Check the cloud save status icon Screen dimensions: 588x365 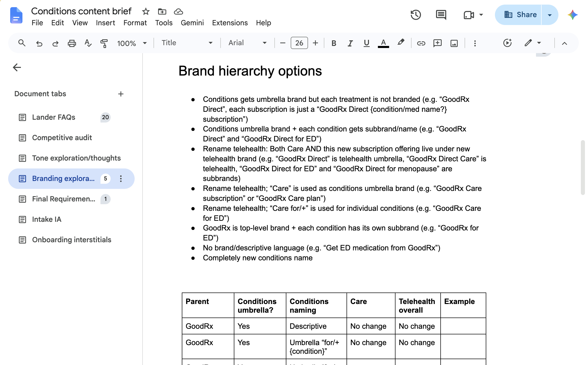tap(178, 11)
